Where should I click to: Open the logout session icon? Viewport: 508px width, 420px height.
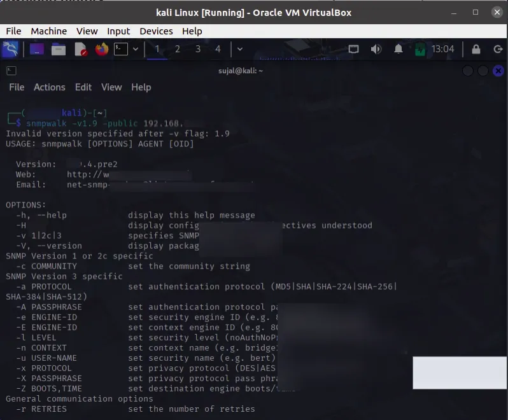[498, 49]
